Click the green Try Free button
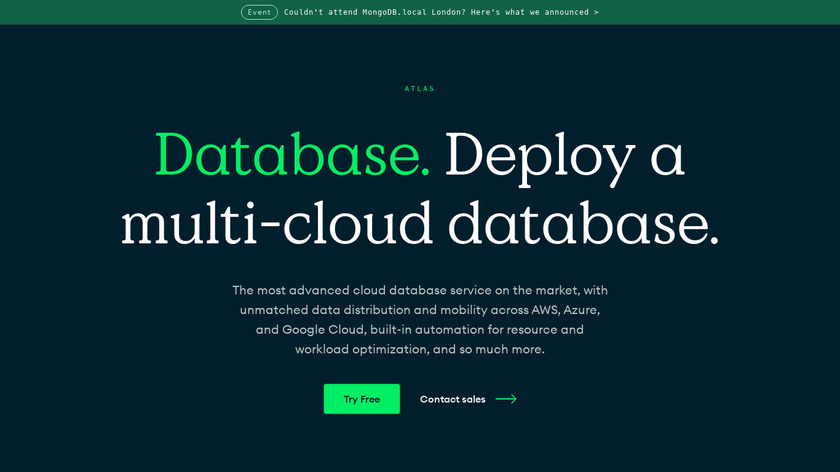 (362, 399)
